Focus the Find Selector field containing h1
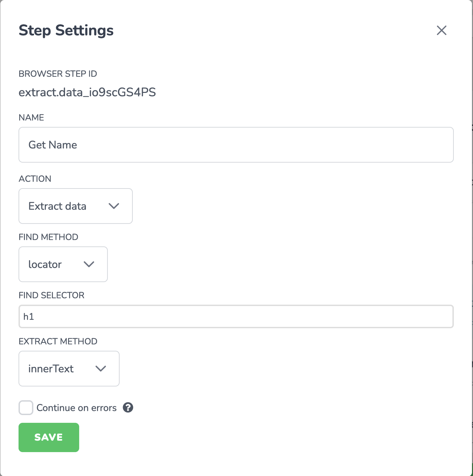The width and height of the screenshot is (473, 476). [x=236, y=316]
